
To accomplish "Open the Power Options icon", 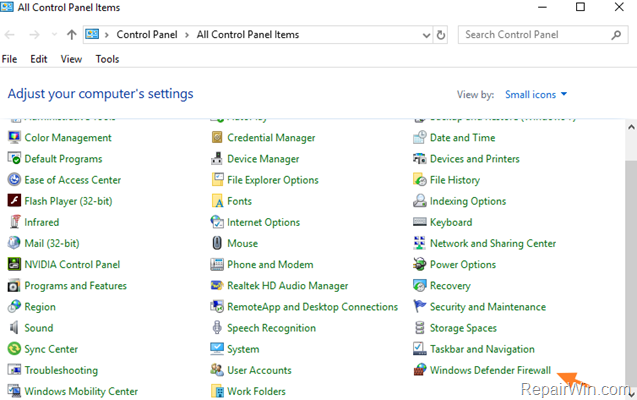I will (420, 264).
